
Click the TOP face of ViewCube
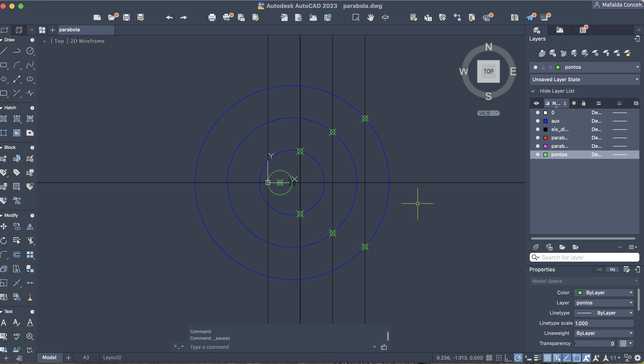coord(488,71)
